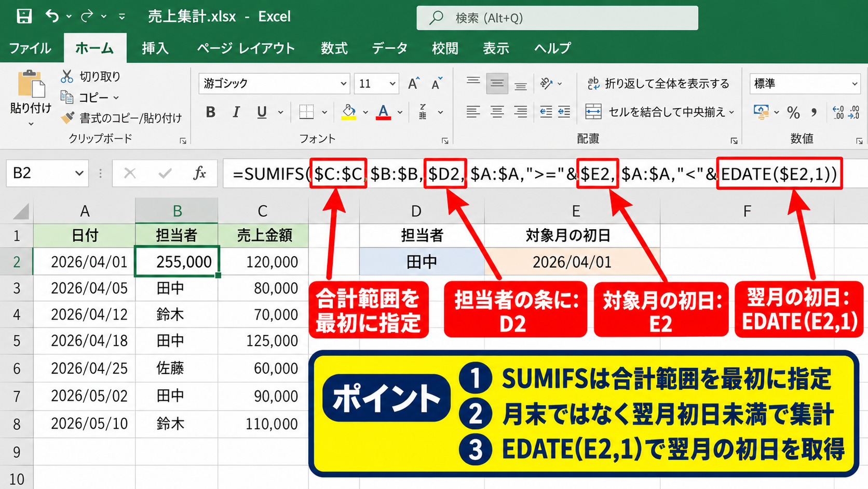This screenshot has width=868, height=489.
Task: Toggle Bold formatting
Action: coord(210,112)
